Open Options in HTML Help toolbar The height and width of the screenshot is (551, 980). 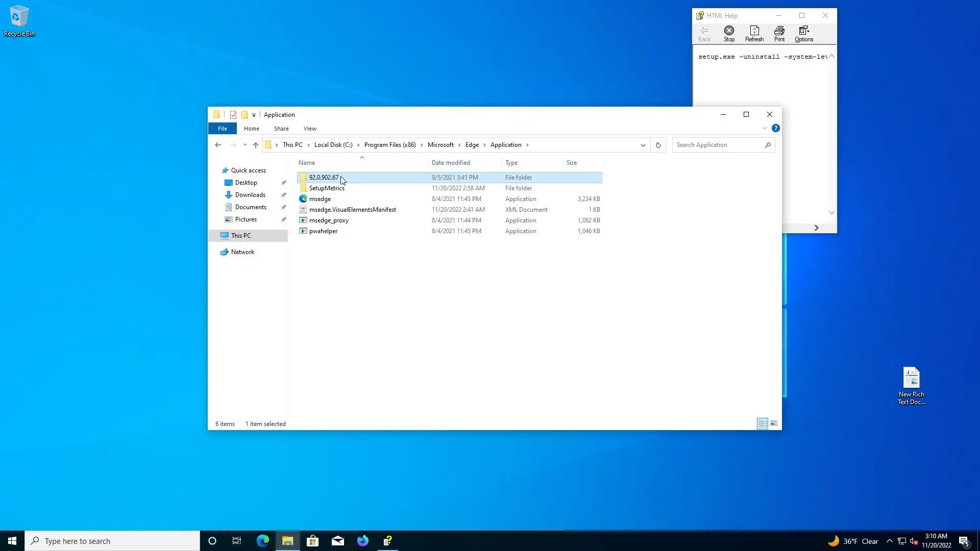(x=803, y=34)
